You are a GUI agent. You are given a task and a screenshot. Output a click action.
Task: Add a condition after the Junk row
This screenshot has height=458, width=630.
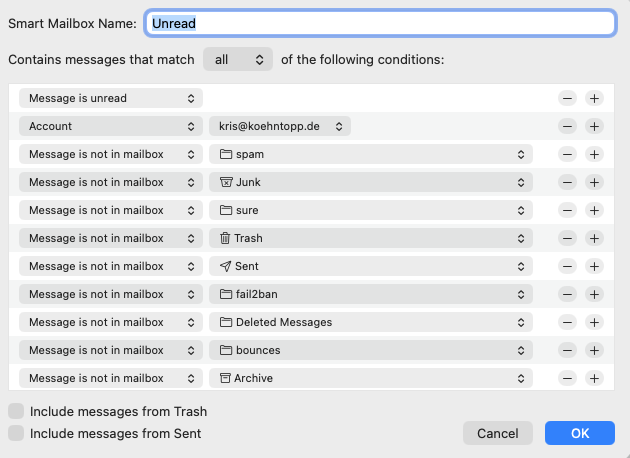tap(594, 183)
